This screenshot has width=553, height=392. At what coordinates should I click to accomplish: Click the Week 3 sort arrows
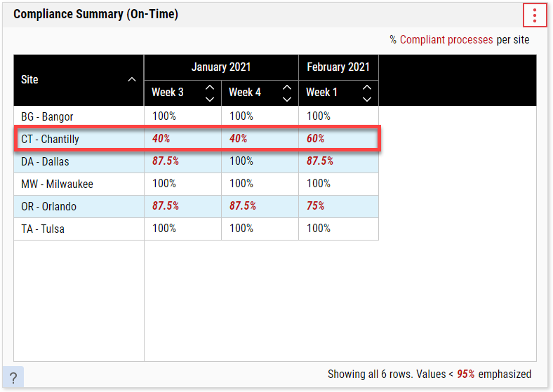(x=209, y=93)
